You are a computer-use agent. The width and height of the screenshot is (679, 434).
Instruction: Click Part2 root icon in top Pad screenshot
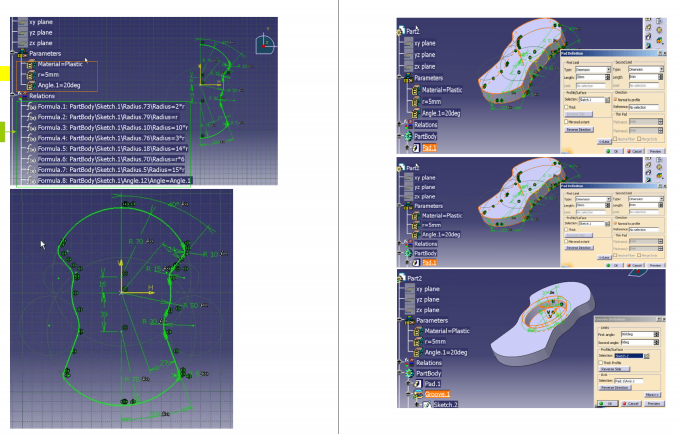pyautogui.click(x=401, y=31)
